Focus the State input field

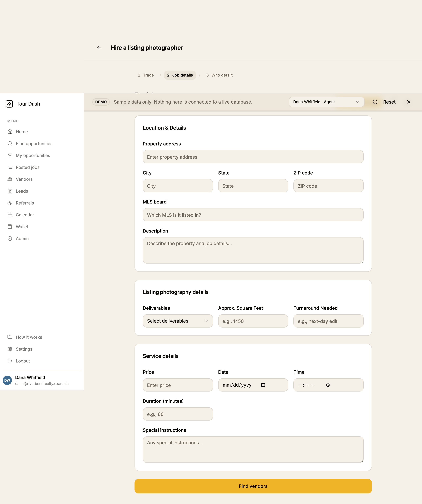[253, 186]
